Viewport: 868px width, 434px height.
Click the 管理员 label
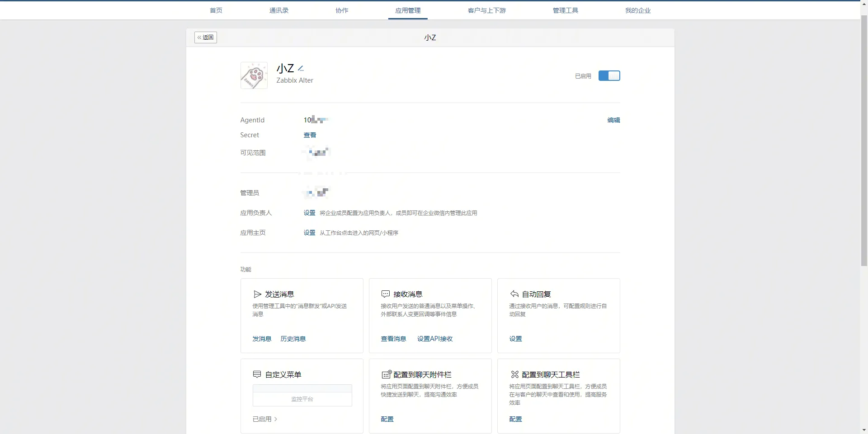250,193
